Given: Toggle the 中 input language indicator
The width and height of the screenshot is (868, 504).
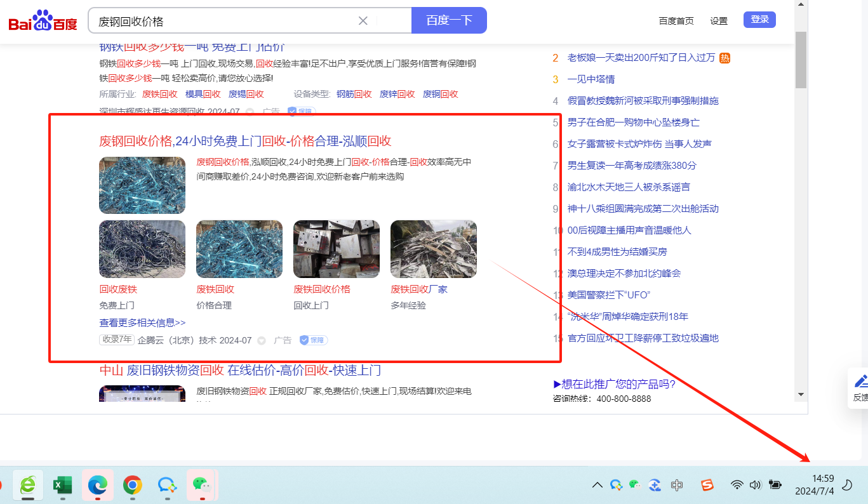Looking at the screenshot, I should [677, 485].
